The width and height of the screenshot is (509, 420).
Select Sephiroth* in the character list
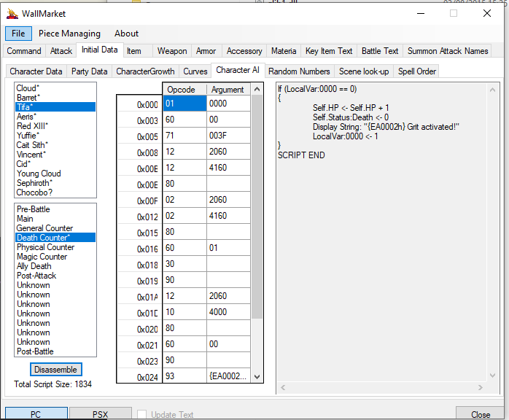[55, 183]
